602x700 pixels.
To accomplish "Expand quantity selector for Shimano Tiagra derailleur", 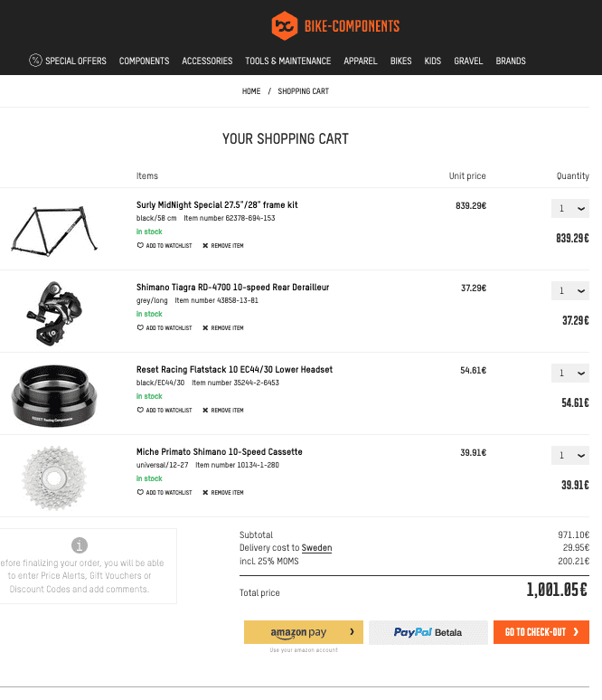I will (x=569, y=290).
